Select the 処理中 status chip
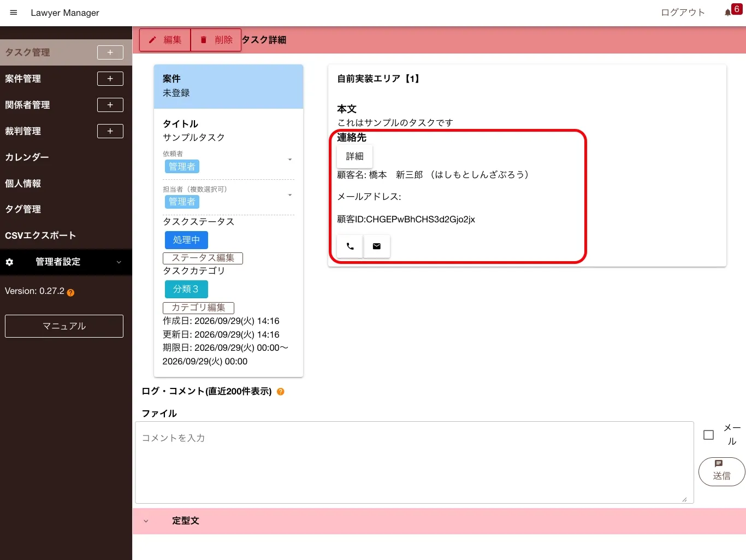746x560 pixels. click(186, 240)
